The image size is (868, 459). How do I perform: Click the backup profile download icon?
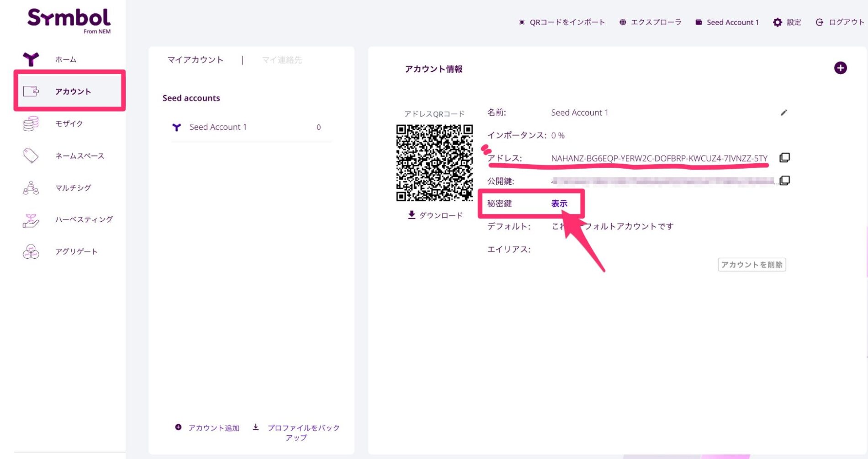[256, 427]
